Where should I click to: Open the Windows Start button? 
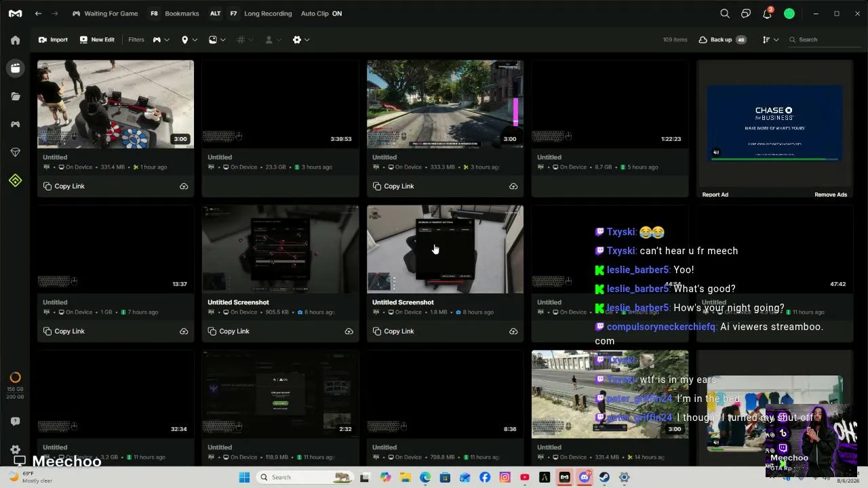point(244,477)
